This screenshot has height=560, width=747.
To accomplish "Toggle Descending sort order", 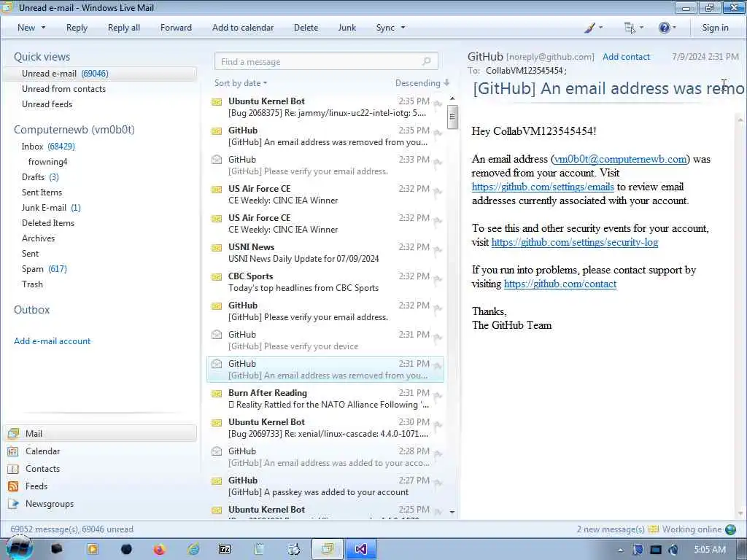I will (x=422, y=83).
